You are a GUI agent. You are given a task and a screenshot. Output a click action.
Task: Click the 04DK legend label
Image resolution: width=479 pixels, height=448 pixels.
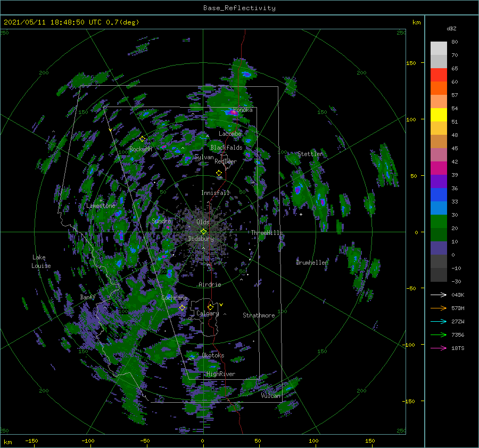click(458, 295)
